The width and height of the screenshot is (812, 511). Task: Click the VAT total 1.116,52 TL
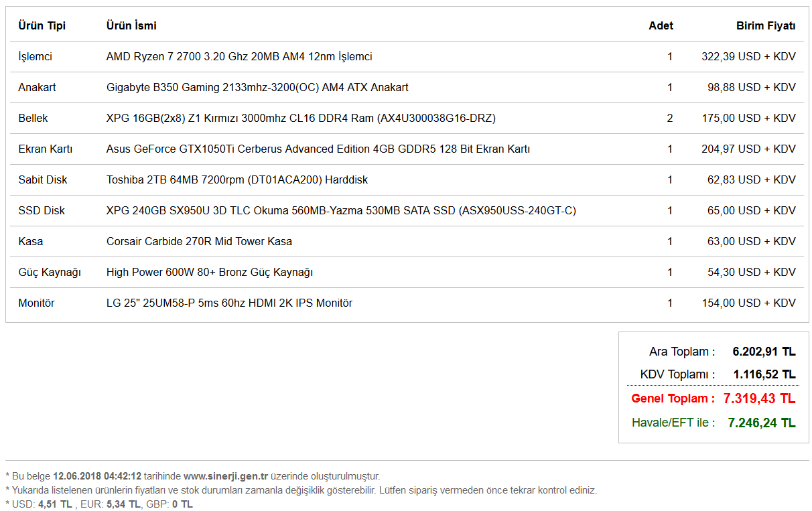tap(764, 374)
